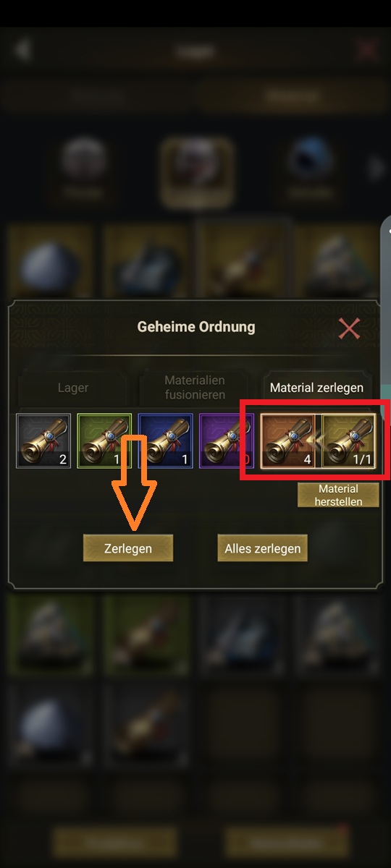Pick the purple-framed scroll item
This screenshot has height=868, width=391.
(227, 441)
